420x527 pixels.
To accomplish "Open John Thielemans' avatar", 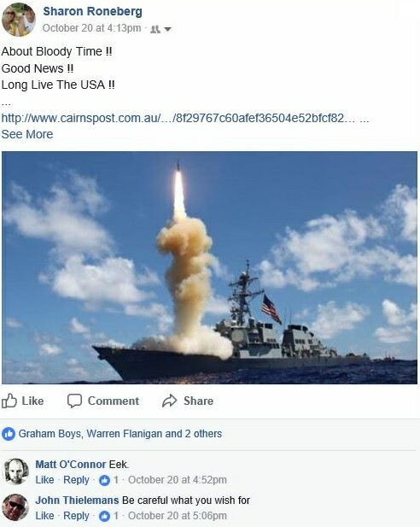I will tap(15, 507).
